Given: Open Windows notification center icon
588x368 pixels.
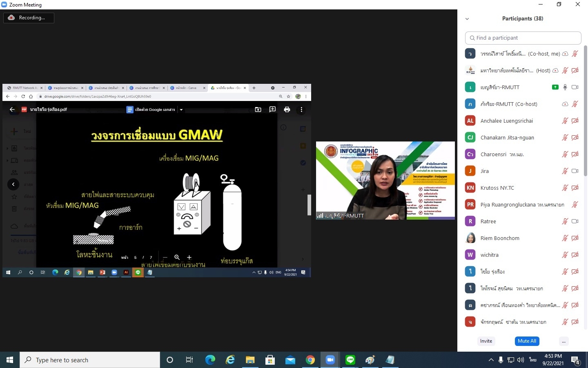Looking at the screenshot, I should click(575, 360).
